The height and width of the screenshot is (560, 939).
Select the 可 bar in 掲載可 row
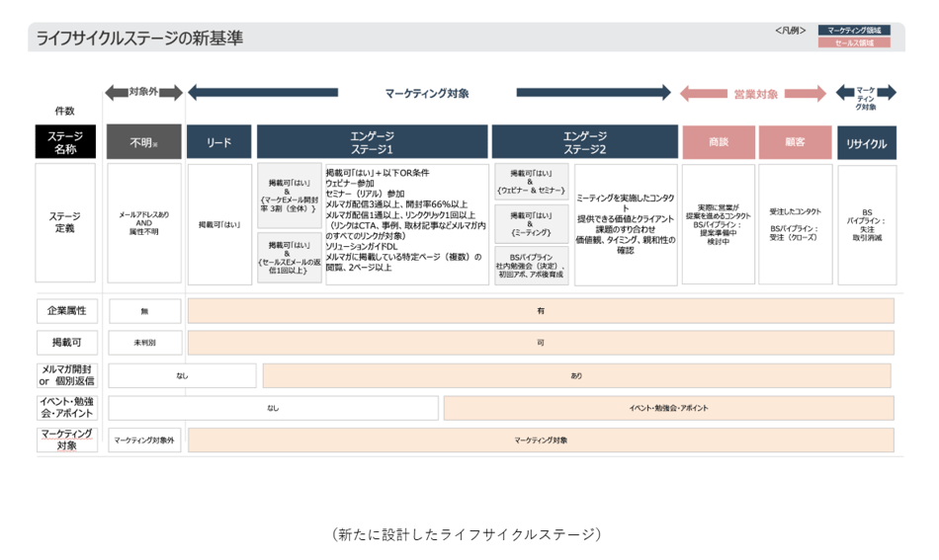541,343
